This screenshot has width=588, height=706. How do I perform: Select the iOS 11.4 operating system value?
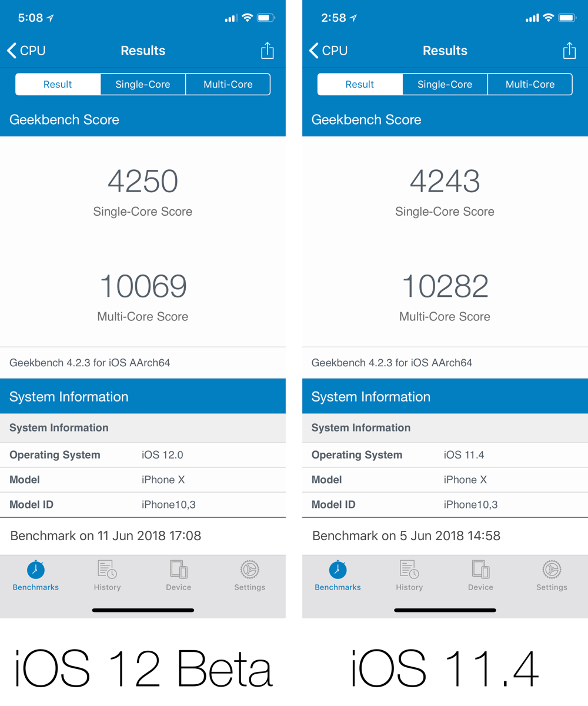coord(464,455)
